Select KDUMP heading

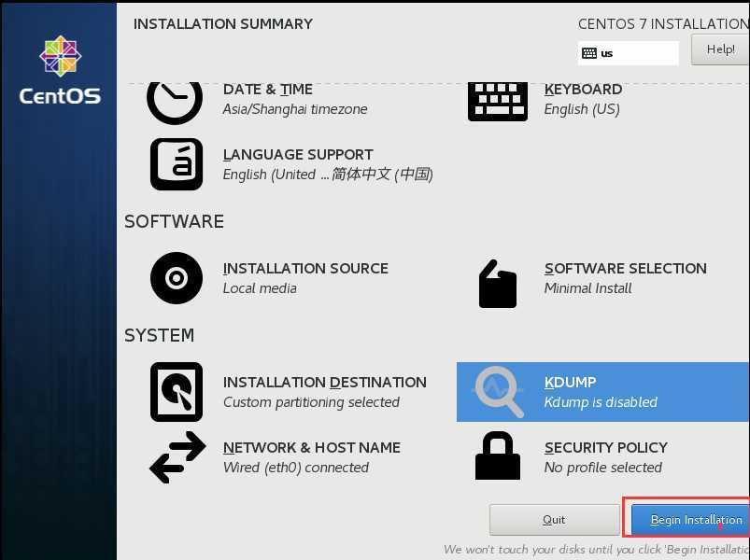570,383
